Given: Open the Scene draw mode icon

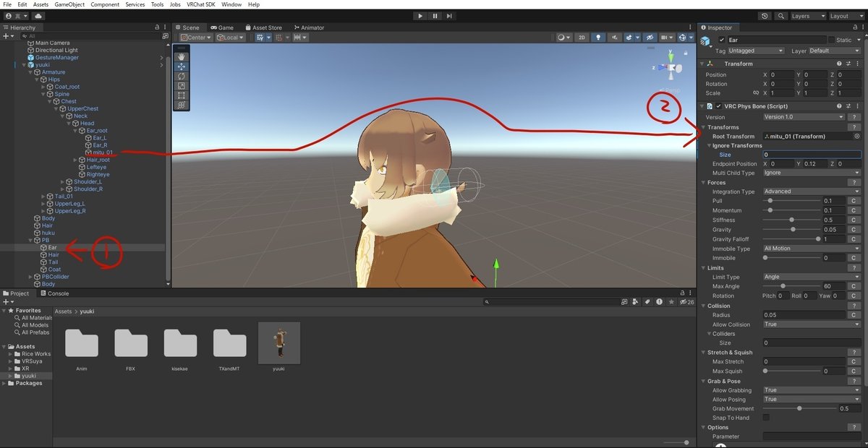Looking at the screenshot, I should coord(563,38).
